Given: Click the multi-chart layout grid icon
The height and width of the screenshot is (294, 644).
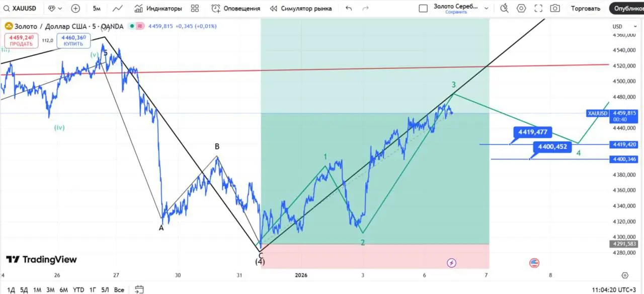Looking at the screenshot, I should pyautogui.click(x=195, y=8).
